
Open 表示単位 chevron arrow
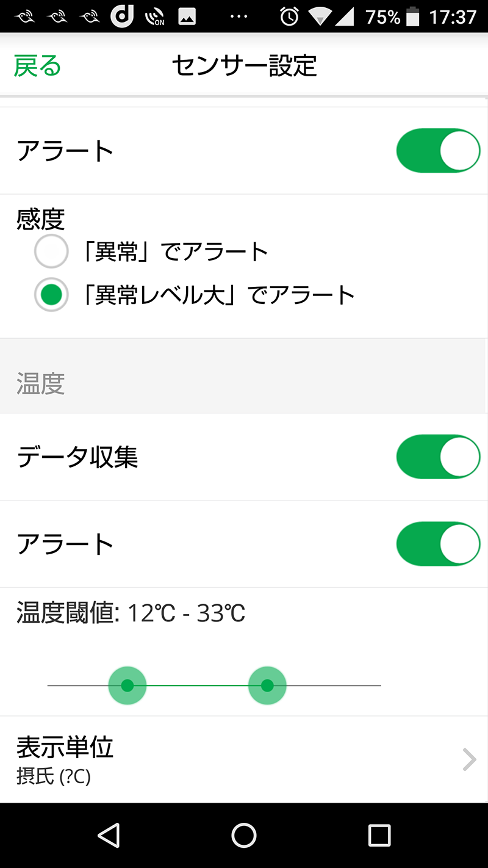click(x=468, y=759)
